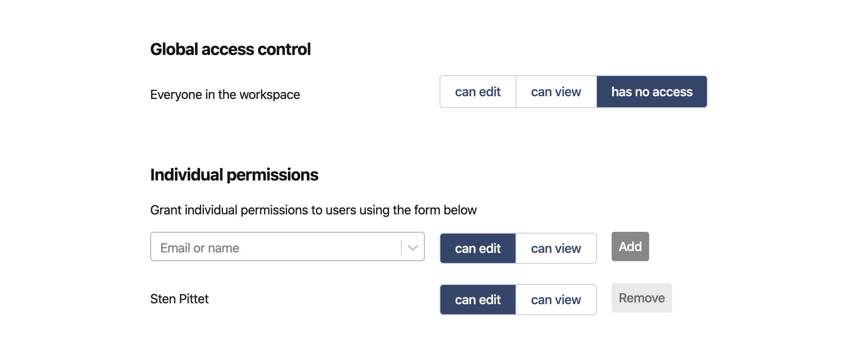Revoke access using the gray Remove button
The width and height of the screenshot is (868, 350).
[x=641, y=298]
